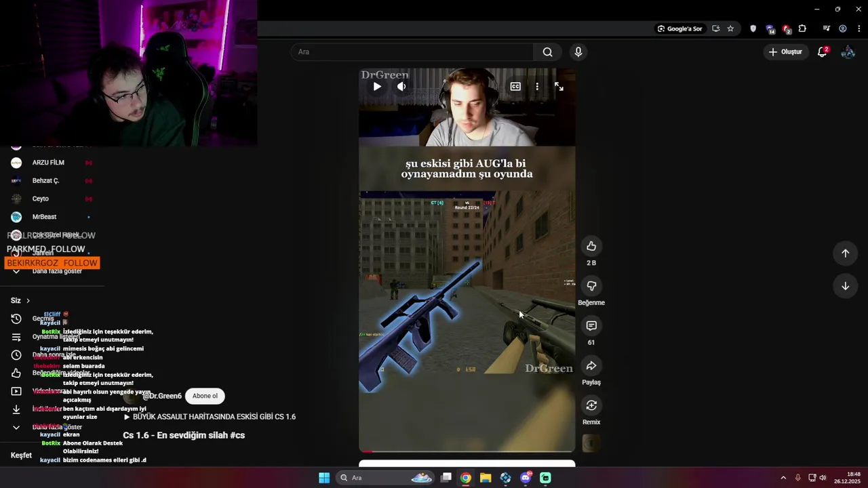Image resolution: width=868 pixels, height=488 pixels.
Task: Click the tray microphone icon
Action: pos(797,478)
